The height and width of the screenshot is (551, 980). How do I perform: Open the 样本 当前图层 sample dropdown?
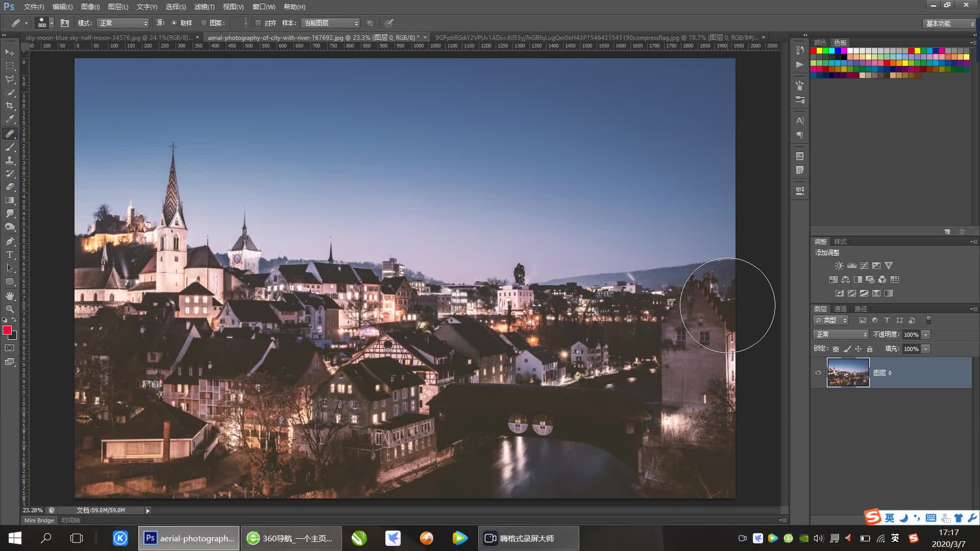pyautogui.click(x=330, y=23)
